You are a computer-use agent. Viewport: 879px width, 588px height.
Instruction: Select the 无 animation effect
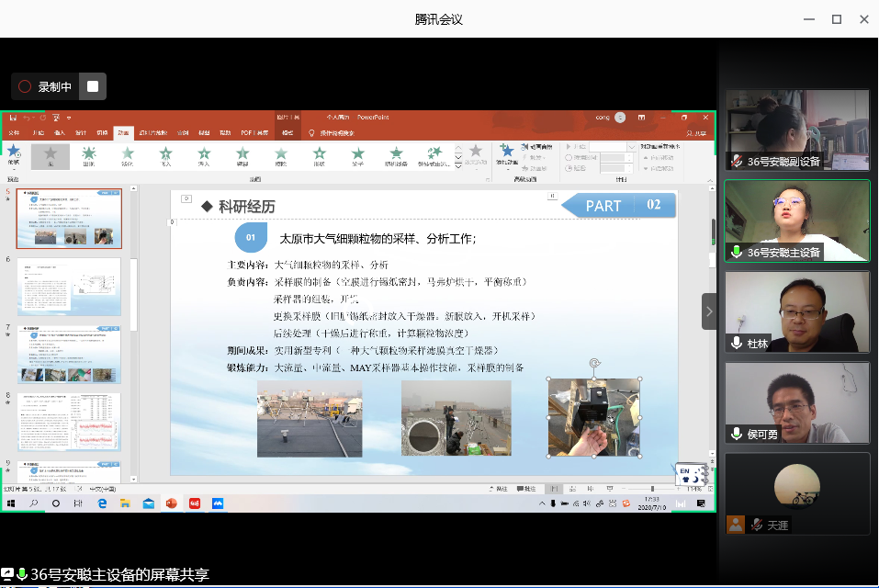[x=51, y=156]
